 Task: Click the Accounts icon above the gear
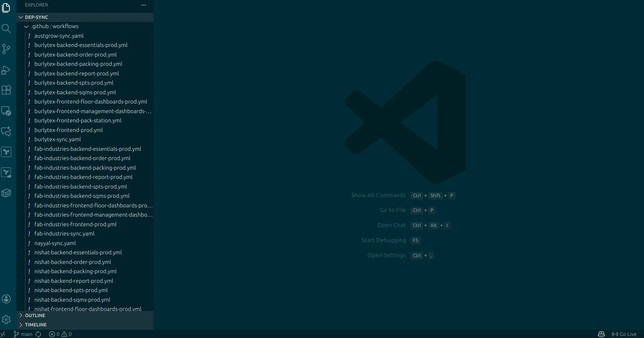[x=6, y=299]
